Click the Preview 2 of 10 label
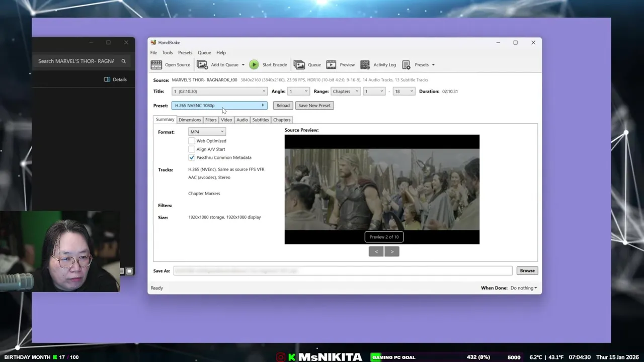The width and height of the screenshot is (644, 362). pos(384,237)
